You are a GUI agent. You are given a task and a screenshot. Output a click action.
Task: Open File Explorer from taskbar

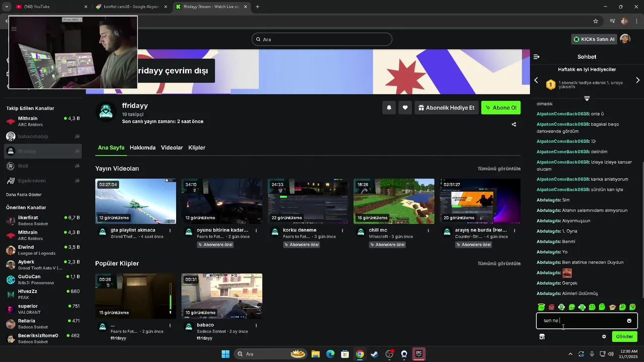[315, 354]
